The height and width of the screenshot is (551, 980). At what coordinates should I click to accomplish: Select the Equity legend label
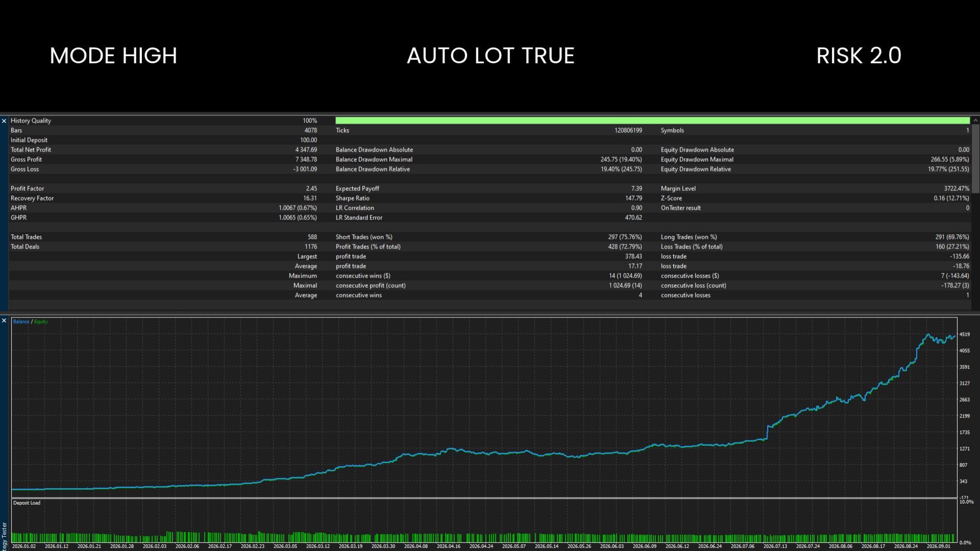(x=41, y=321)
